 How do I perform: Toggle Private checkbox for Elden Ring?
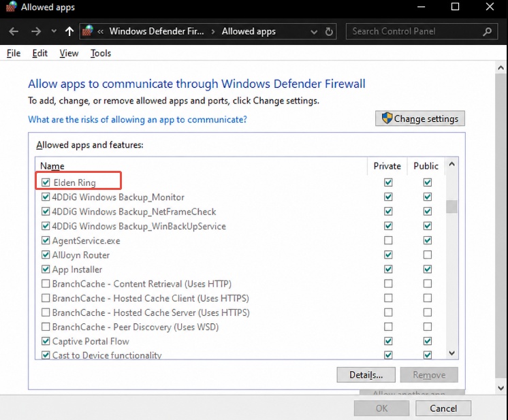tap(388, 182)
